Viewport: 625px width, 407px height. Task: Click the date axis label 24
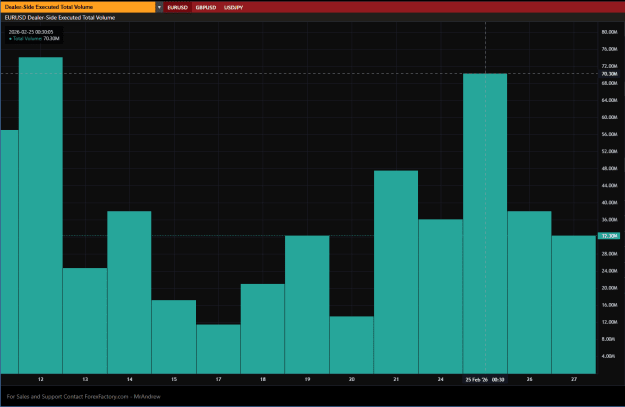click(440, 379)
